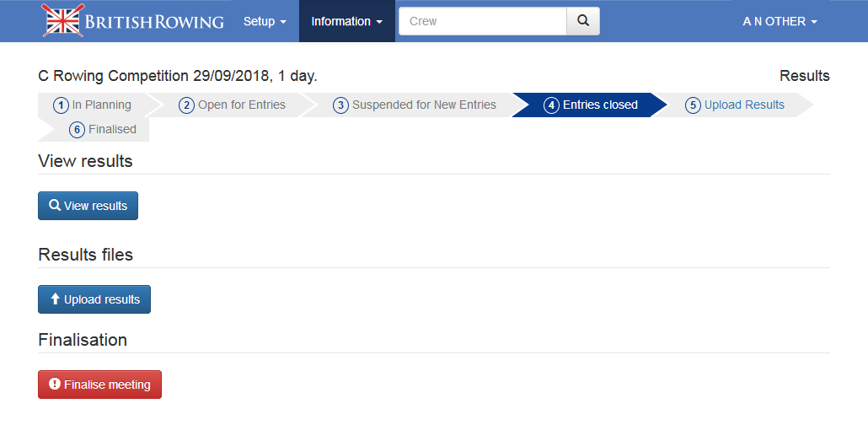Screen dimensions: 868x425
Task: Click the magnifier search button
Action: click(583, 21)
